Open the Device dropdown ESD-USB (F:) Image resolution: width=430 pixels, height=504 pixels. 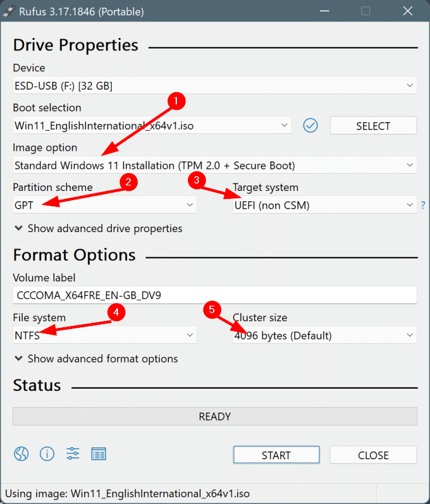click(x=215, y=85)
